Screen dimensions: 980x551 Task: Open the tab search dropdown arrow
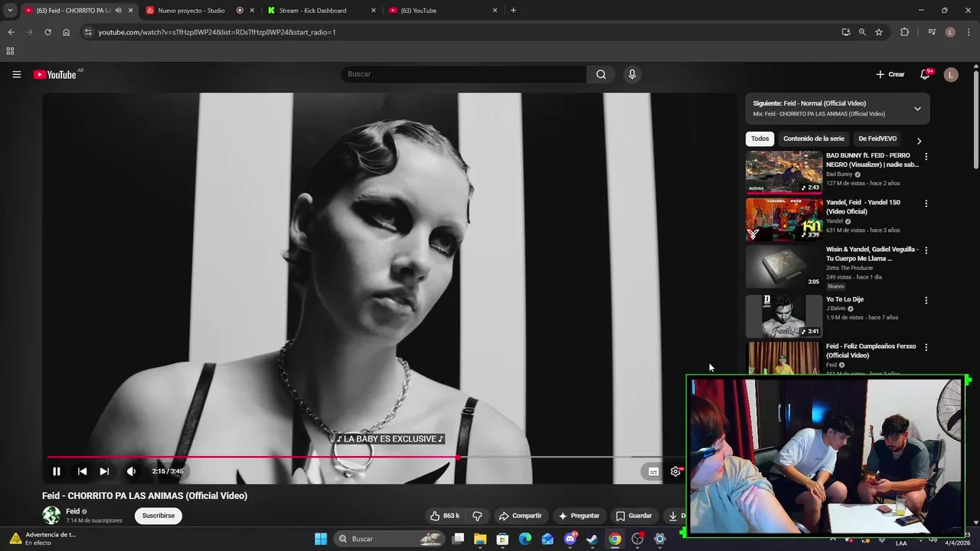coord(10,11)
